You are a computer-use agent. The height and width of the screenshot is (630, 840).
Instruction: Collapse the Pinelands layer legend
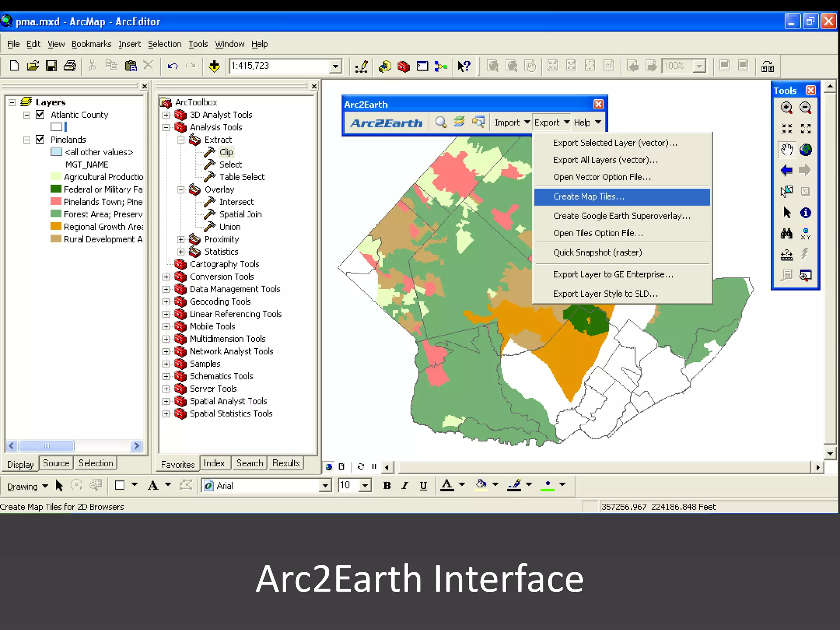[x=27, y=140]
